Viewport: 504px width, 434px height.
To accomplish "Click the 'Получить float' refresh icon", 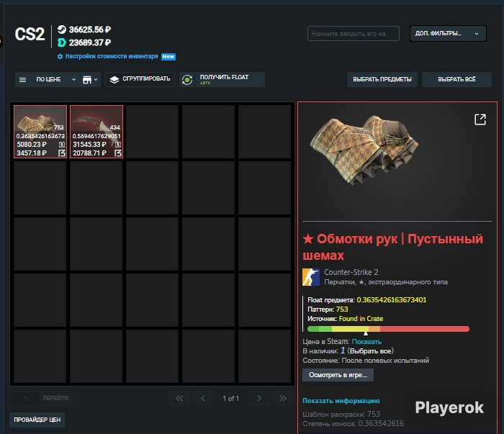I will tap(187, 80).
